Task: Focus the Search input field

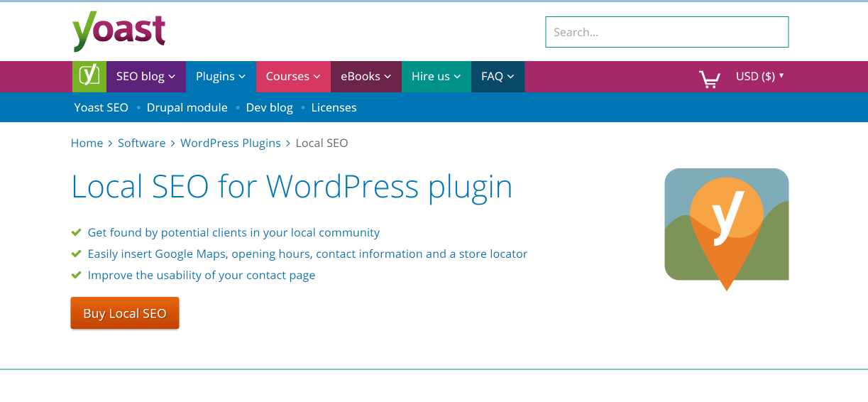Action: tap(667, 32)
